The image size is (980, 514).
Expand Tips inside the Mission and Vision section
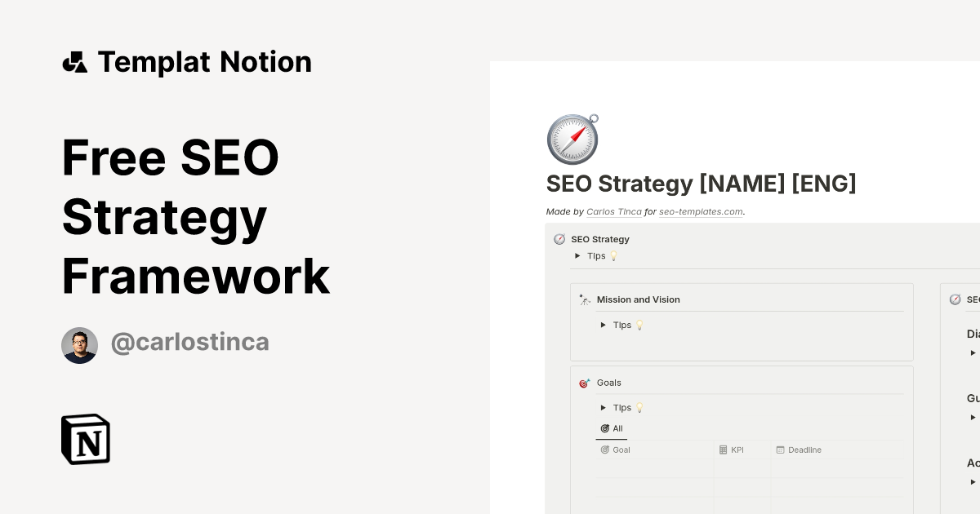pyautogui.click(x=603, y=325)
